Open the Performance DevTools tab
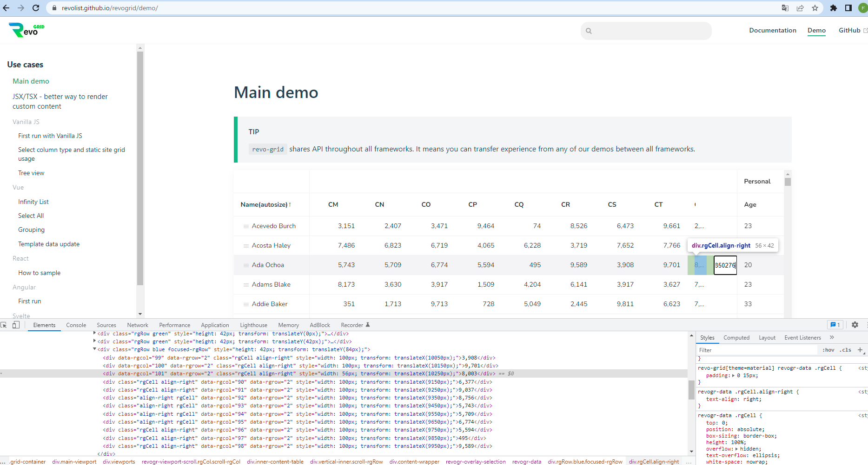Image resolution: width=868 pixels, height=465 pixels. coord(175,325)
